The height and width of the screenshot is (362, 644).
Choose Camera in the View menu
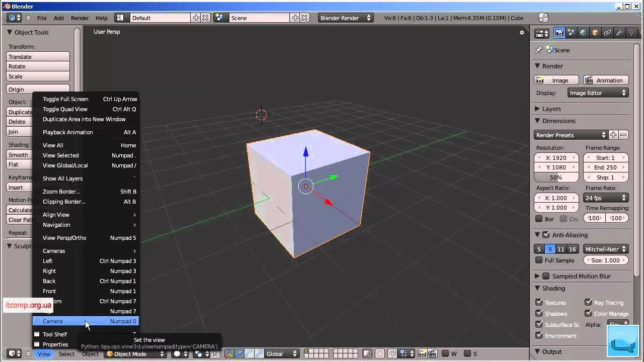[86, 321]
